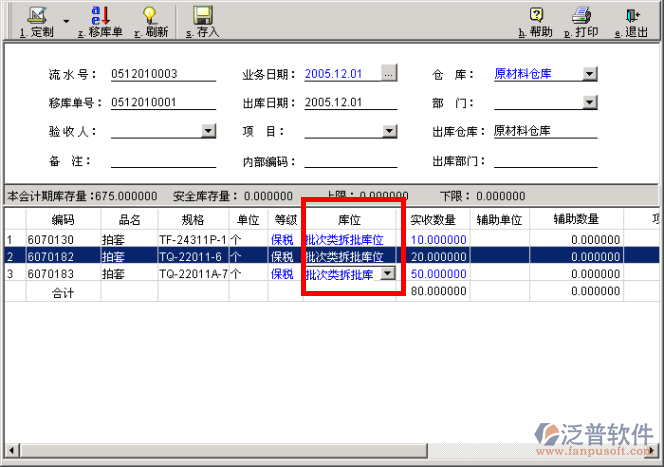Select the row with code 6070130
Viewport: 664px width, 467px height.
tap(50, 240)
